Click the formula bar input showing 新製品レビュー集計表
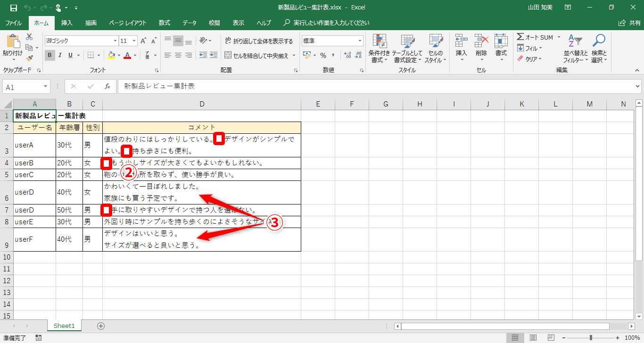 [376, 87]
